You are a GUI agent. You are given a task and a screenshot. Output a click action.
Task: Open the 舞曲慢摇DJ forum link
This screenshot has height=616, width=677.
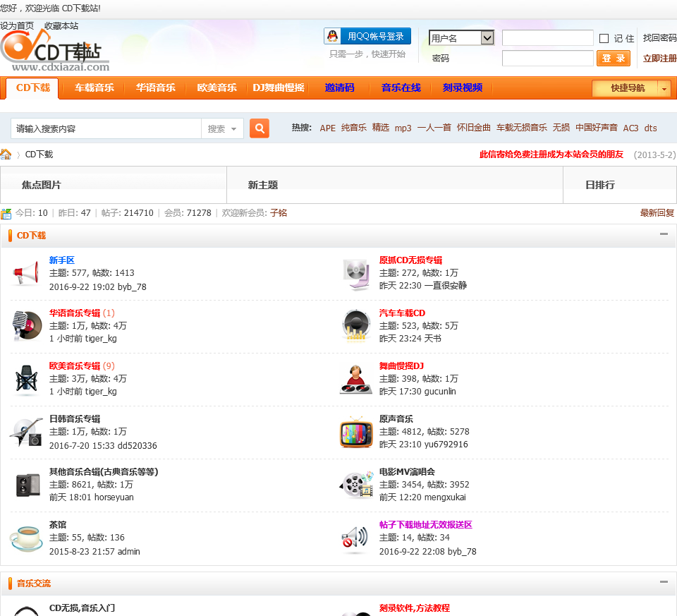click(401, 366)
